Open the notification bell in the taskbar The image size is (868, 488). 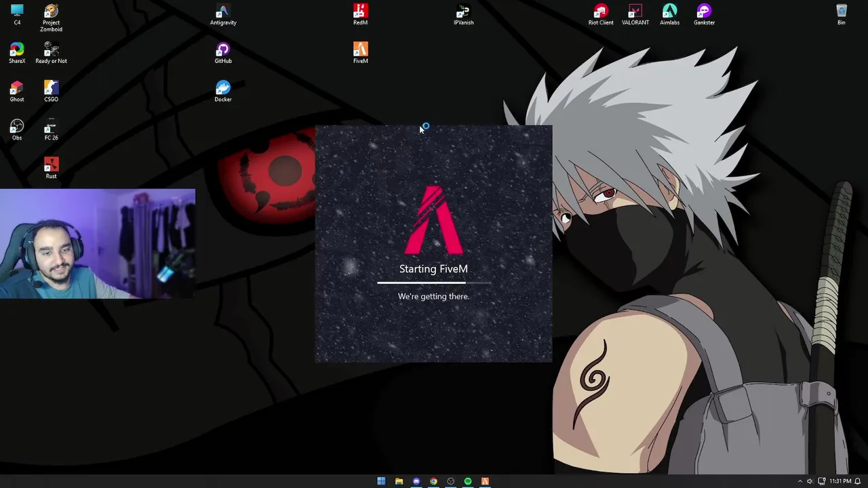tap(858, 481)
